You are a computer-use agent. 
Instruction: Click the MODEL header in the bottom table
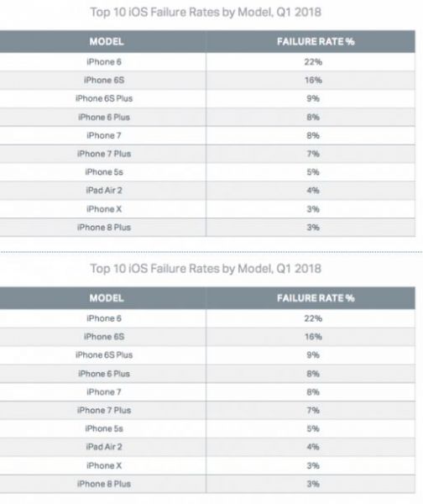click(107, 298)
